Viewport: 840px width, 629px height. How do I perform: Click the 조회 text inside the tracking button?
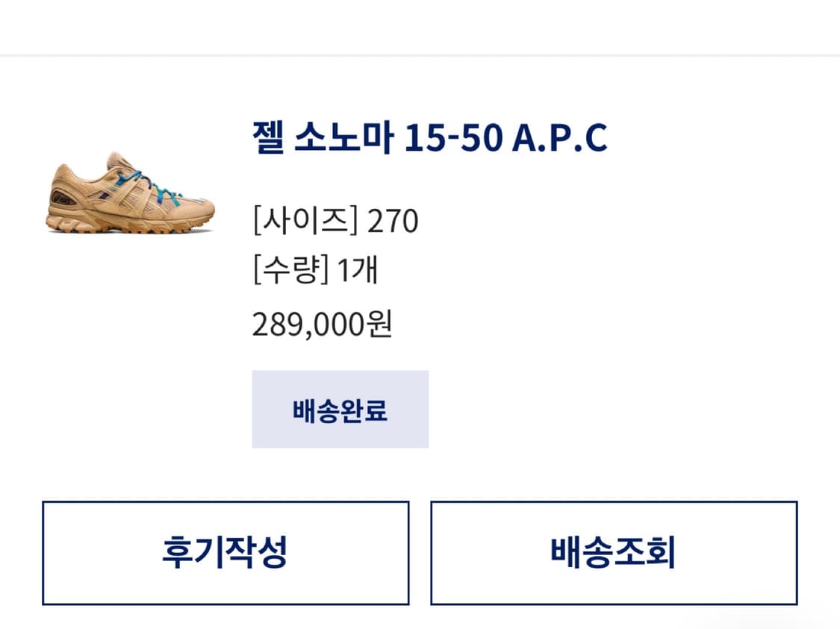click(644, 553)
